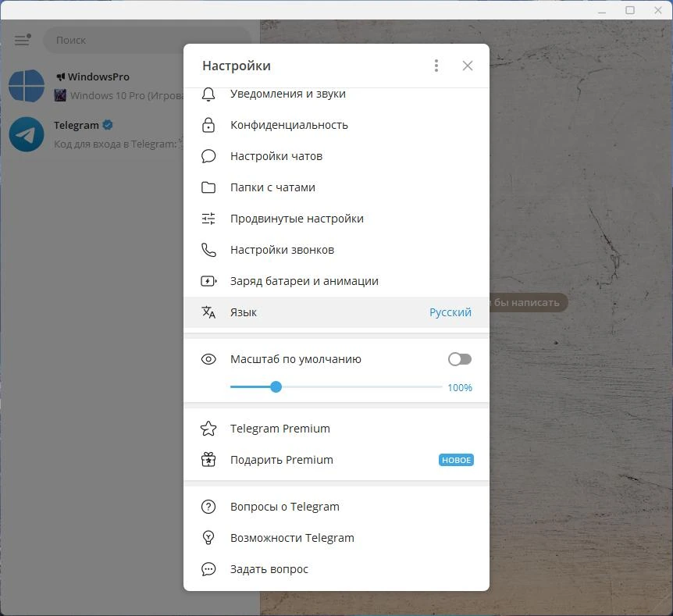
Task: Click the НОВОЕ badge
Action: click(456, 460)
